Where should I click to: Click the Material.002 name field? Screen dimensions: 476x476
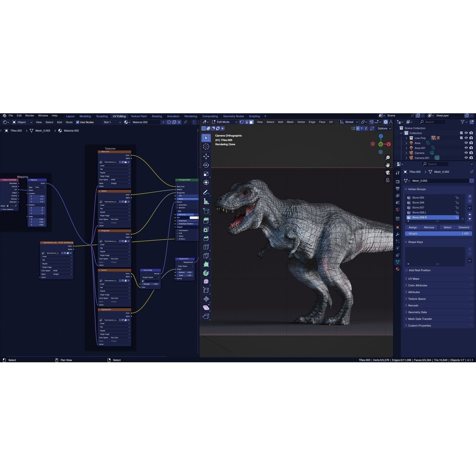146,123
